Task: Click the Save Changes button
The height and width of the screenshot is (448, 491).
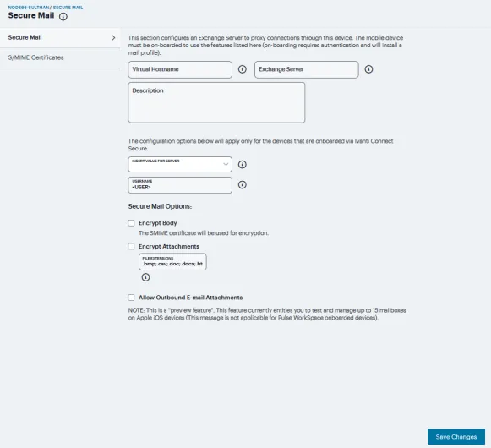Action: [x=456, y=437]
